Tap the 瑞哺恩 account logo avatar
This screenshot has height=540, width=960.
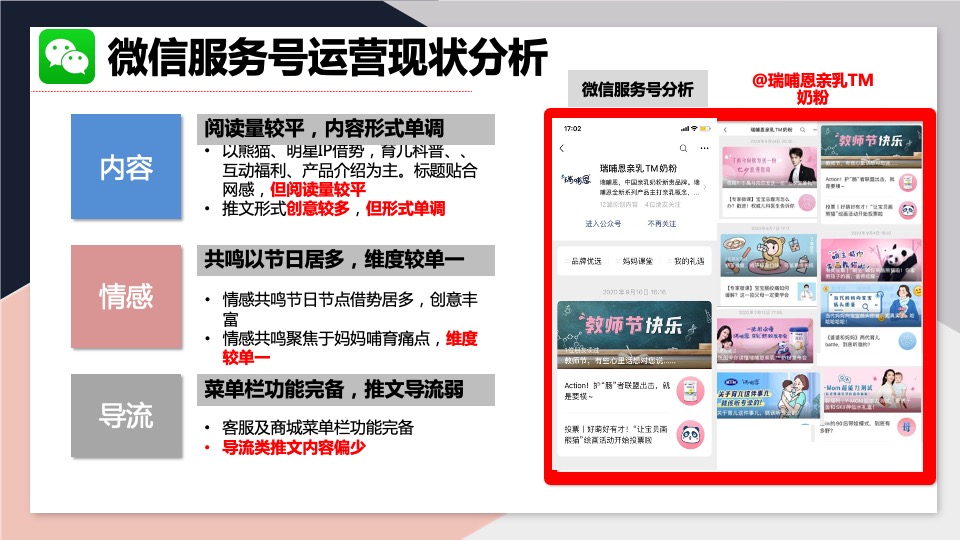576,179
